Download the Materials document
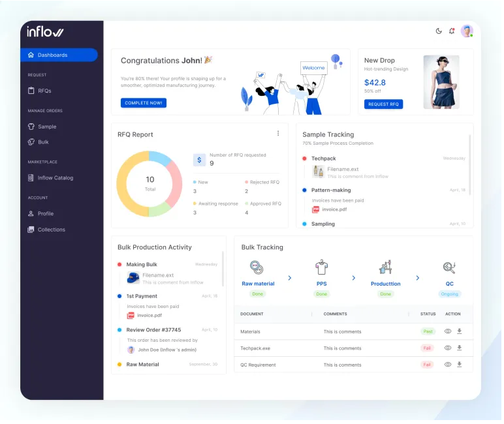Image resolution: width=504 pixels, height=424 pixels. point(460,331)
